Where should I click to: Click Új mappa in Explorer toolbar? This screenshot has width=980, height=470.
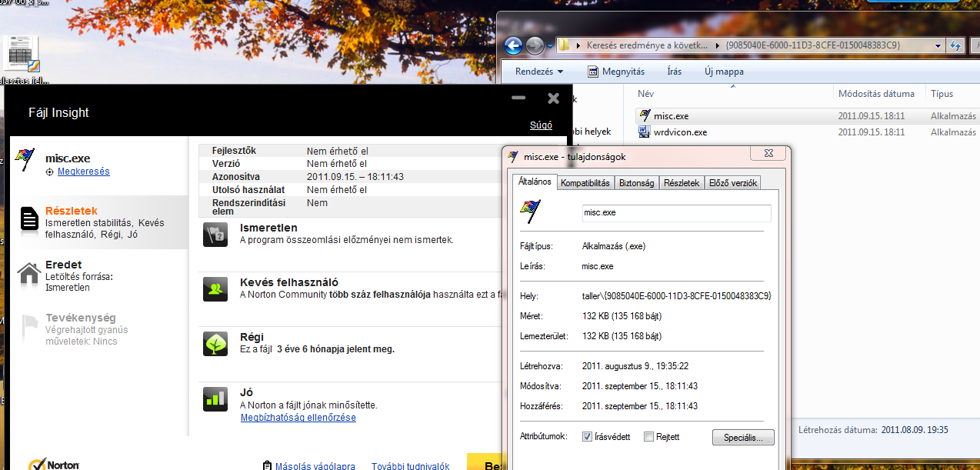click(724, 72)
